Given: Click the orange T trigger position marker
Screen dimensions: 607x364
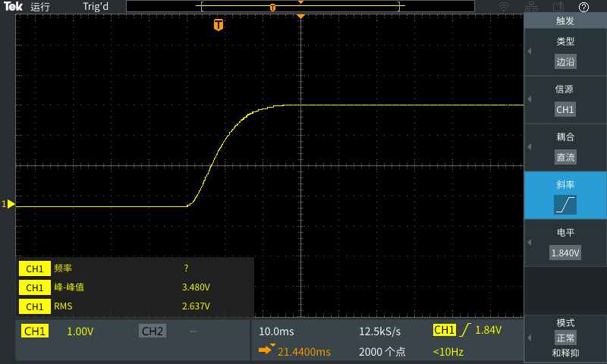Looking at the screenshot, I should (x=219, y=25).
